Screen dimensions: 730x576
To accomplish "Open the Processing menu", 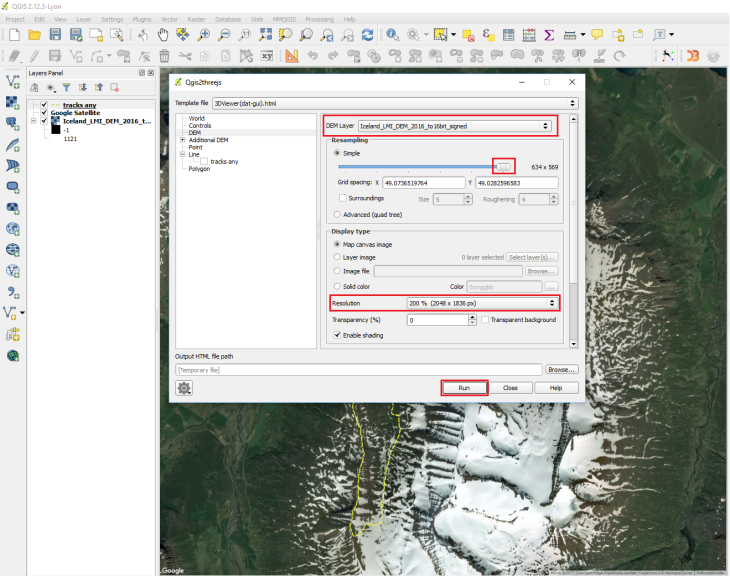I will [x=319, y=19].
